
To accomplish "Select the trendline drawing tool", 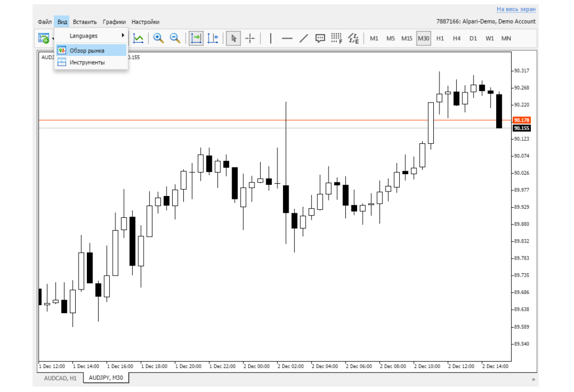I will click(303, 38).
